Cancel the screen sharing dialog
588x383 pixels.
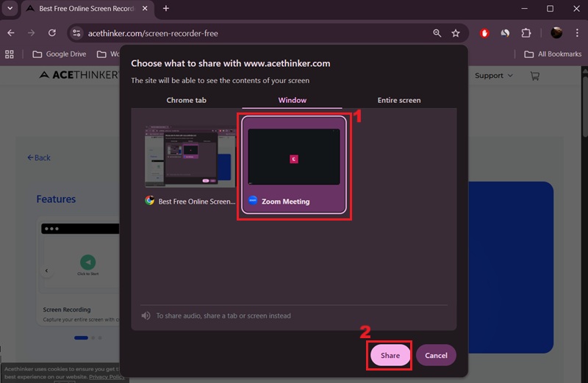click(x=436, y=355)
